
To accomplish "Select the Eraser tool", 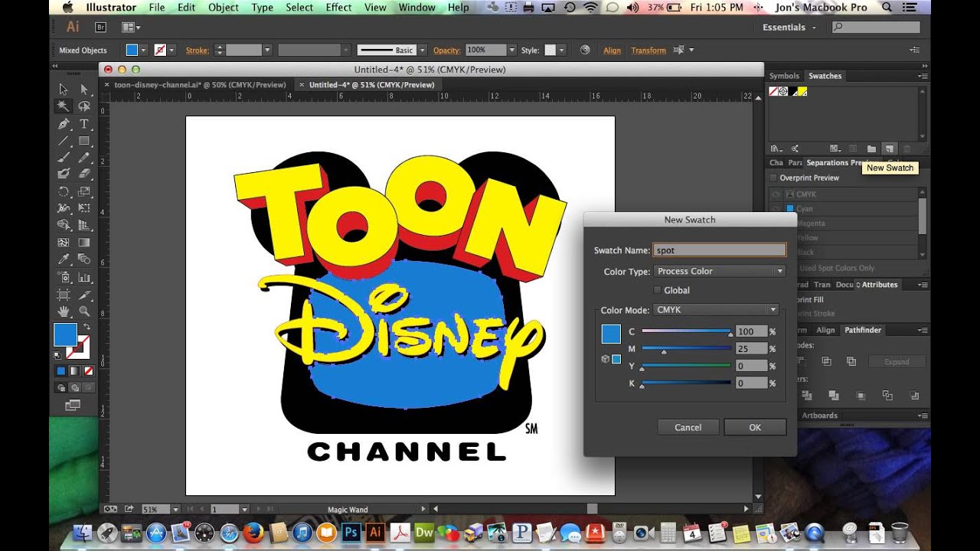I will tap(84, 174).
